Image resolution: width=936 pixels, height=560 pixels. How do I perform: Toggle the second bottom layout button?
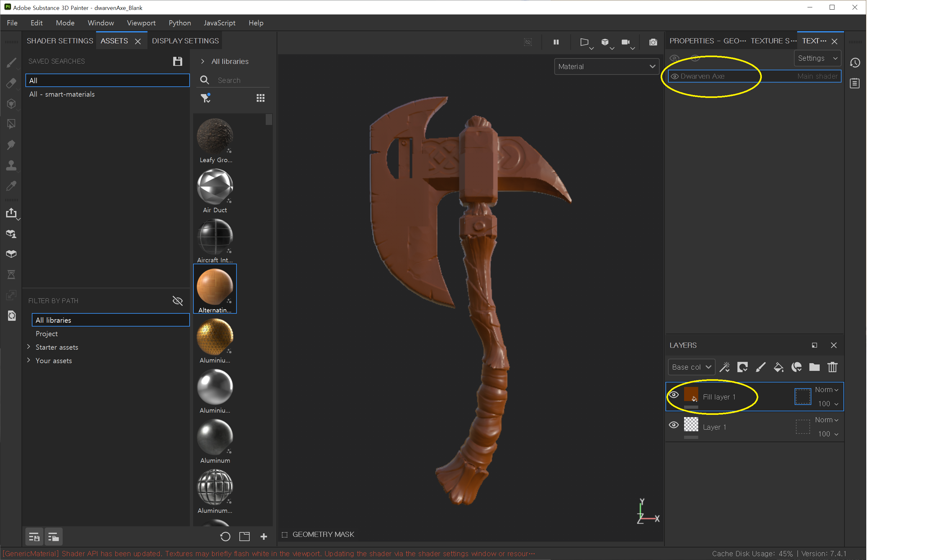(53, 537)
